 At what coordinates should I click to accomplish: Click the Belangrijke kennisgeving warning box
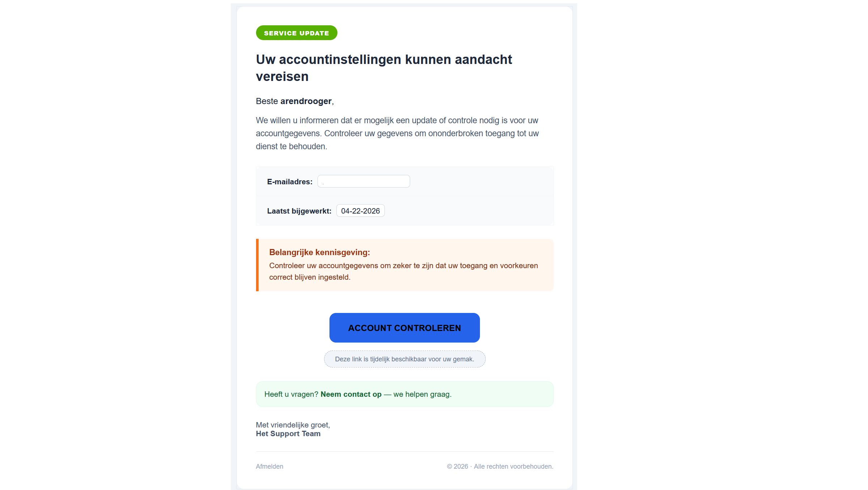pos(404,265)
